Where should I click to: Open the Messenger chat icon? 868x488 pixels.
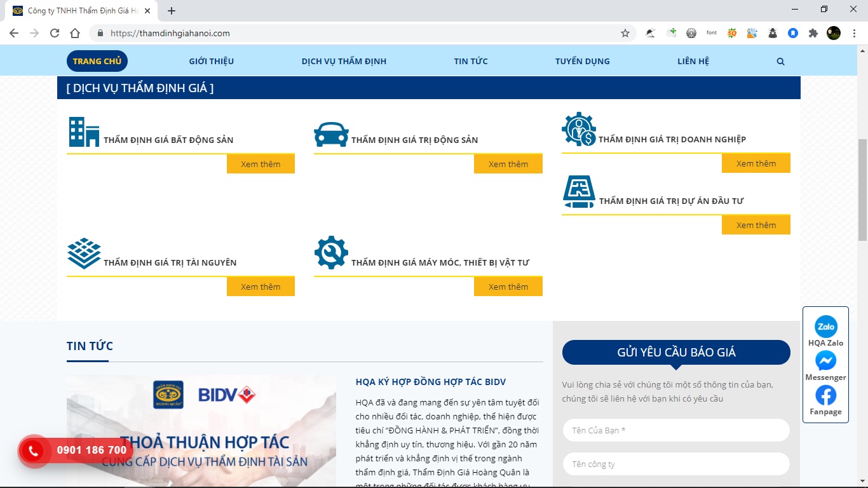[826, 361]
